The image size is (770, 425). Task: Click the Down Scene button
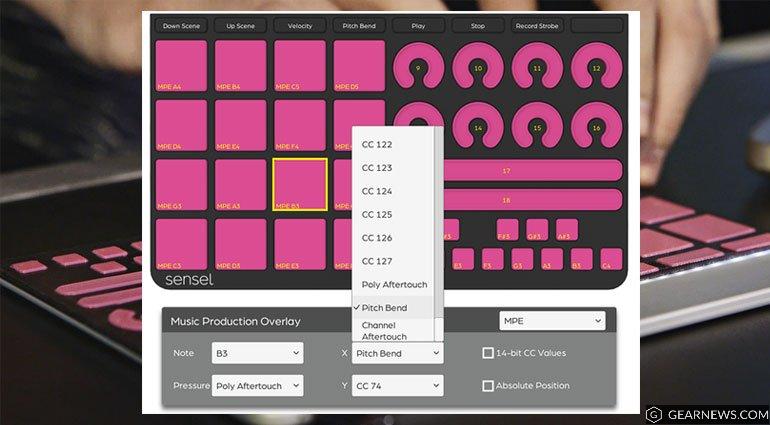(181, 26)
